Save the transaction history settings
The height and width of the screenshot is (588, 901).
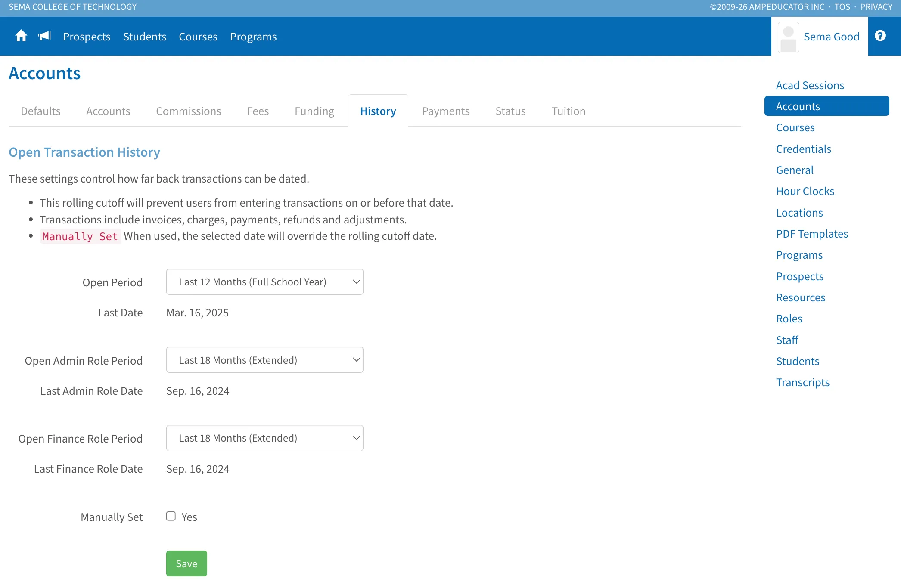[186, 563]
